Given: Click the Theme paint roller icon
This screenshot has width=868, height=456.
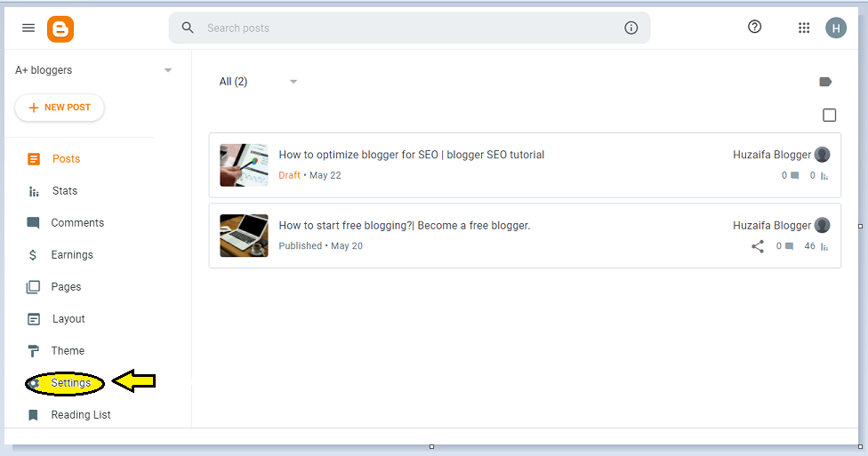Looking at the screenshot, I should tap(33, 351).
